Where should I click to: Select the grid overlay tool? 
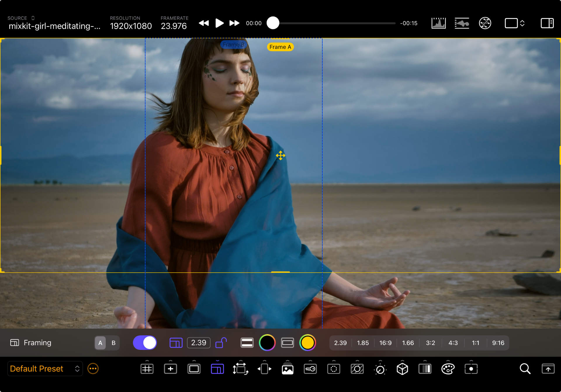tap(147, 369)
